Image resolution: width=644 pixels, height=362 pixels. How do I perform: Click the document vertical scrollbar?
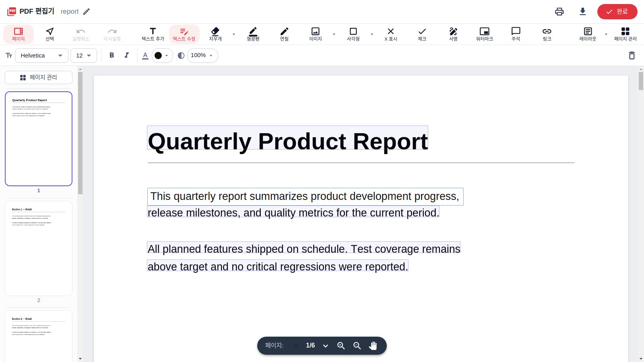pos(641,81)
